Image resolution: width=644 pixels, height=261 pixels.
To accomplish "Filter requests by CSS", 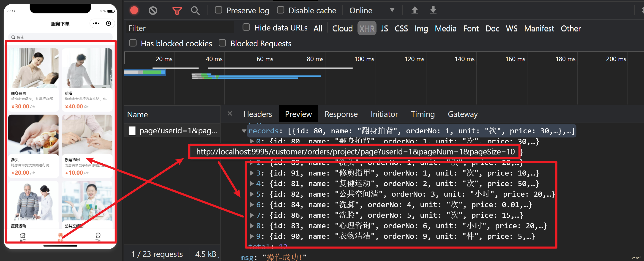I will coord(401,28).
